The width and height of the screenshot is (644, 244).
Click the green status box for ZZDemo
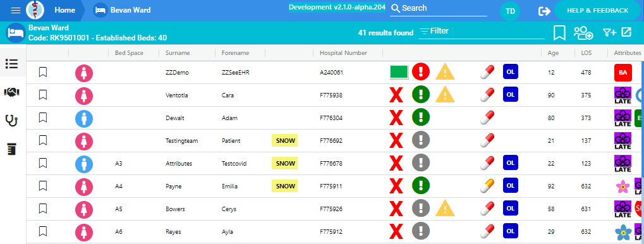(x=399, y=72)
